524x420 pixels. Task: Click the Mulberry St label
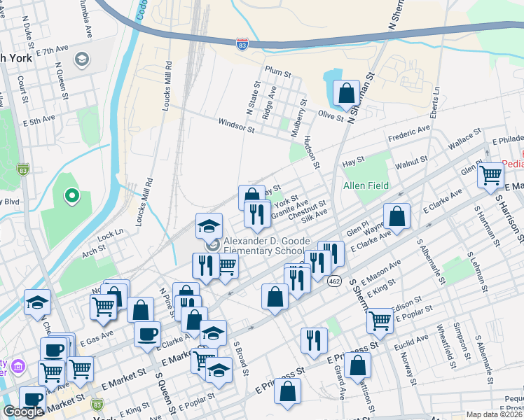point(298,118)
